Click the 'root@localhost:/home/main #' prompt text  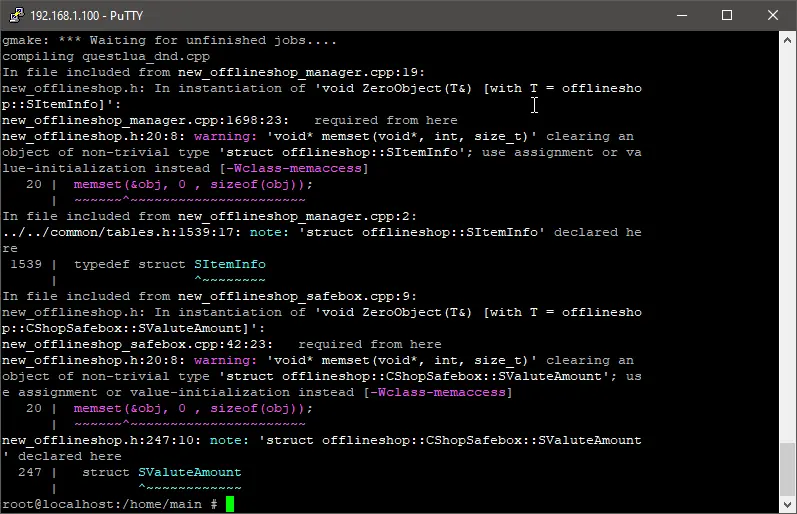(110, 504)
